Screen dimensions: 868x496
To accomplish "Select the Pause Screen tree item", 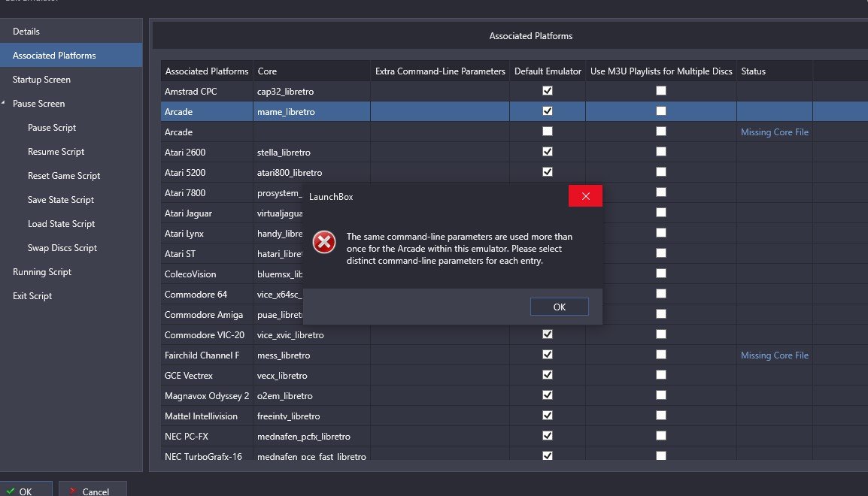I will point(39,104).
